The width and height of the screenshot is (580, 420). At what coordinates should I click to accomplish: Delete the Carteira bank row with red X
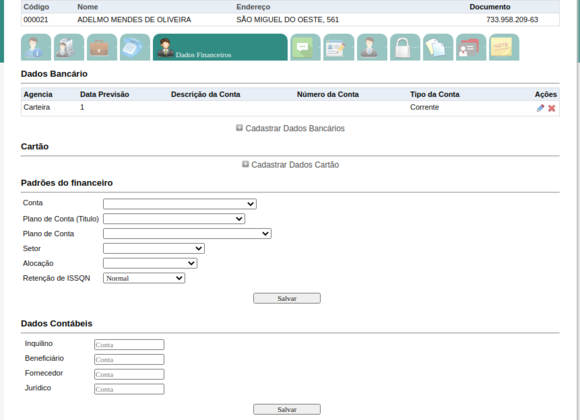pos(552,108)
